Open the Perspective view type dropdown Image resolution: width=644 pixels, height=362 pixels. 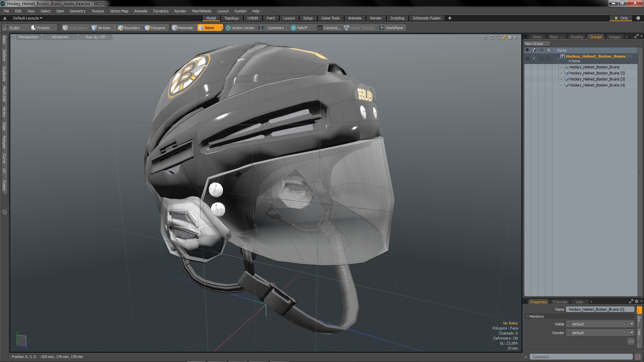point(28,37)
